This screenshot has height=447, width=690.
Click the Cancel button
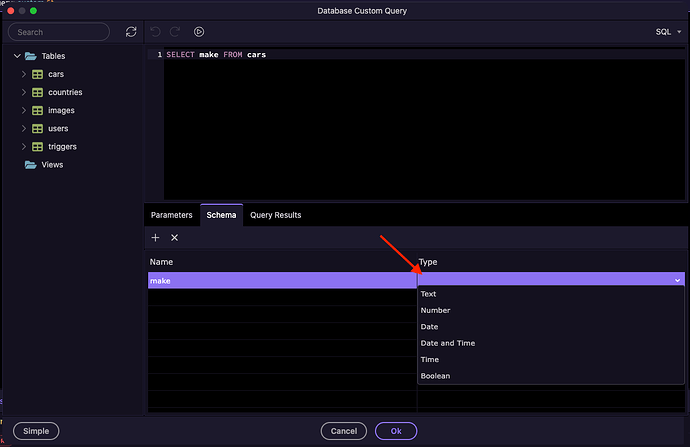click(344, 431)
